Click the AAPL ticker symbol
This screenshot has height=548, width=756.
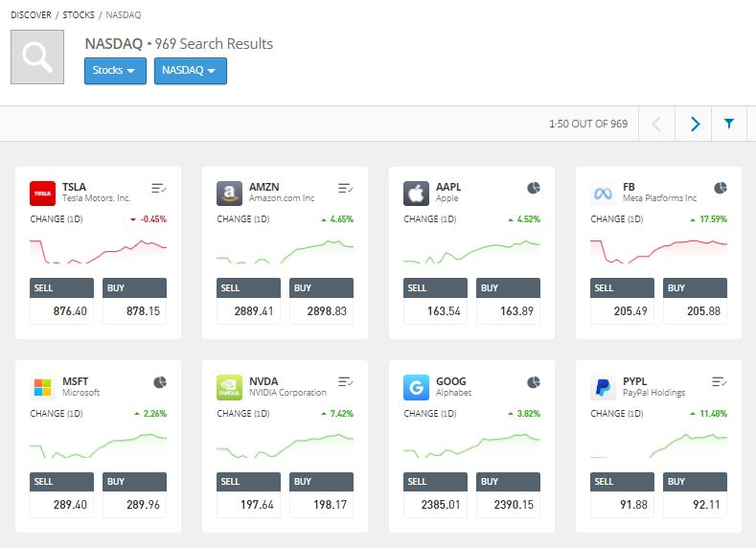(448, 187)
